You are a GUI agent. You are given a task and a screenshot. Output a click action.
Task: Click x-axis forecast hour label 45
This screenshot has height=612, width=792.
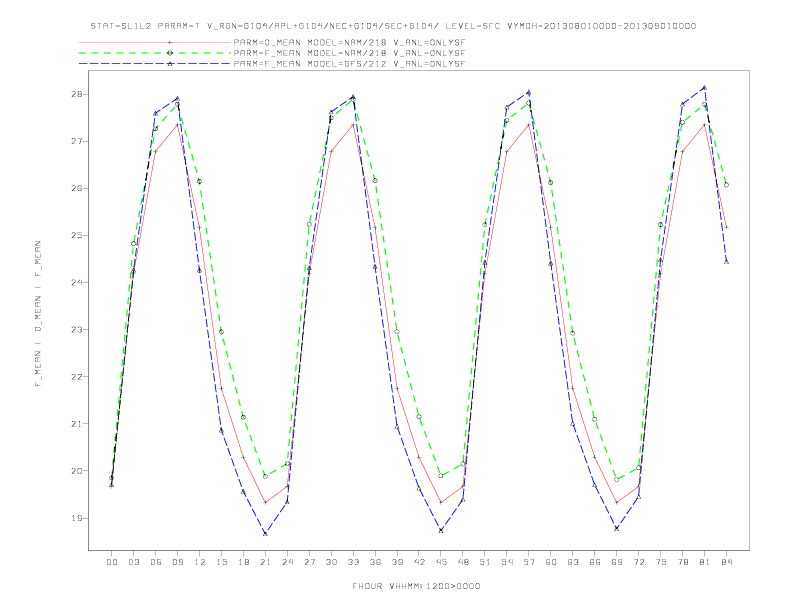441,562
